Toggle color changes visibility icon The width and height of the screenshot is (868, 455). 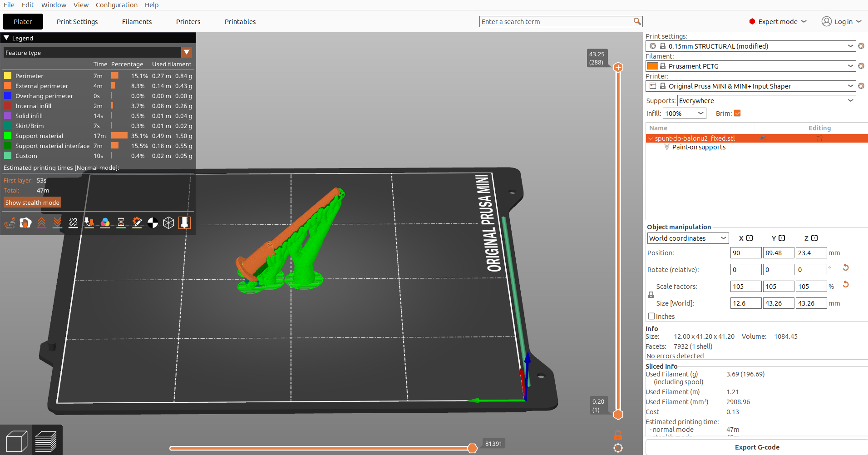pyautogui.click(x=105, y=223)
